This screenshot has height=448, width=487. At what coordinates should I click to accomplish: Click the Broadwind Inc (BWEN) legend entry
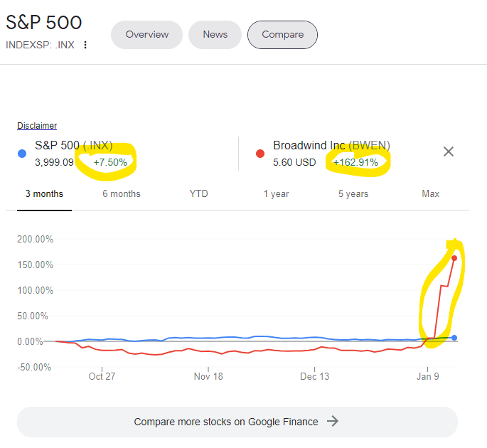331,146
